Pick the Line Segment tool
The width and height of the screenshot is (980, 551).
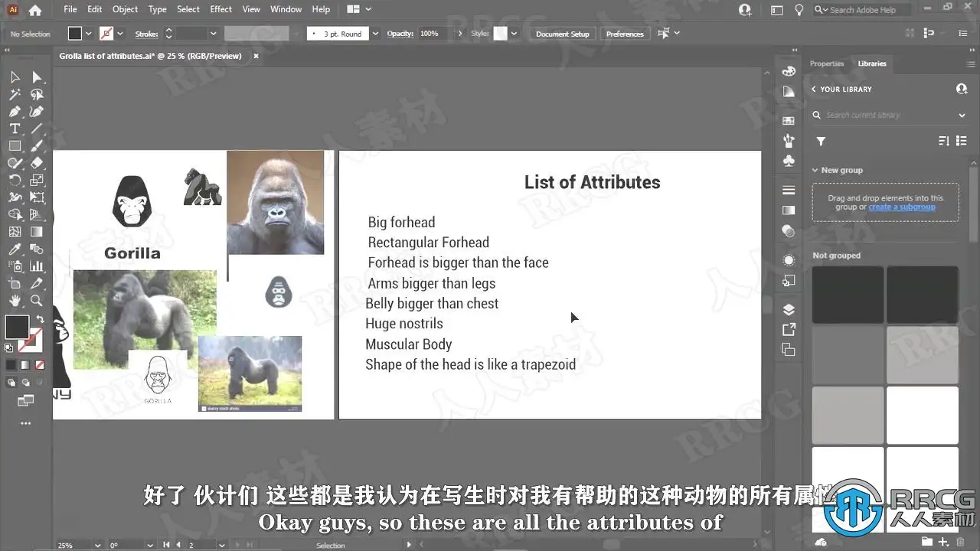point(36,129)
